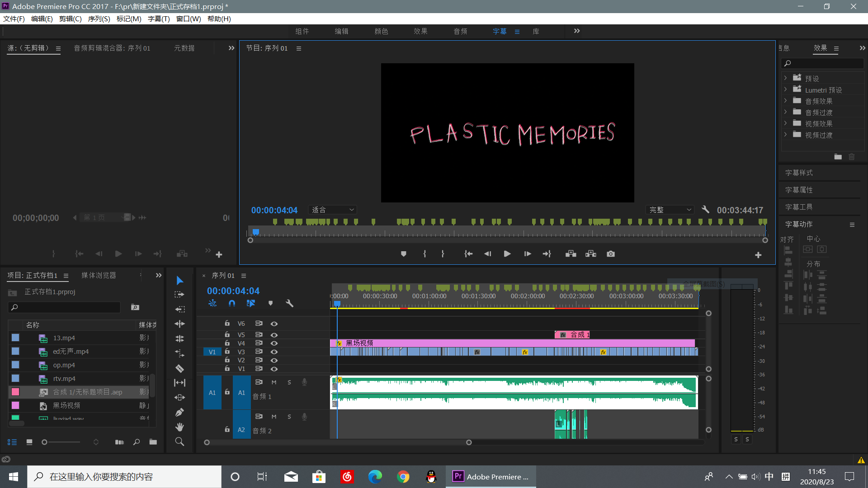
Task: Show more workspaces overflow chevron
Action: click(x=577, y=31)
